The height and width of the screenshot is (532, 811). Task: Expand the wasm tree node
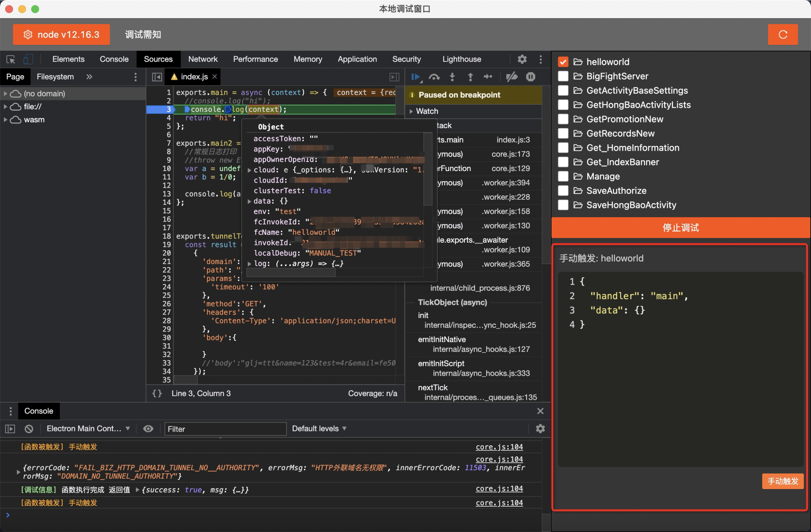pyautogui.click(x=5, y=120)
